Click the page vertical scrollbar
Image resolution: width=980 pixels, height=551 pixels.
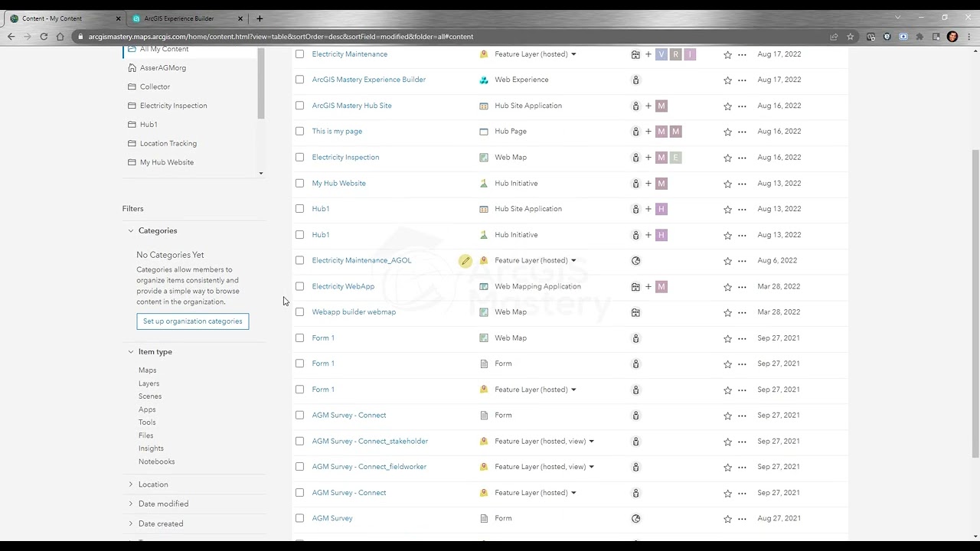point(975,303)
